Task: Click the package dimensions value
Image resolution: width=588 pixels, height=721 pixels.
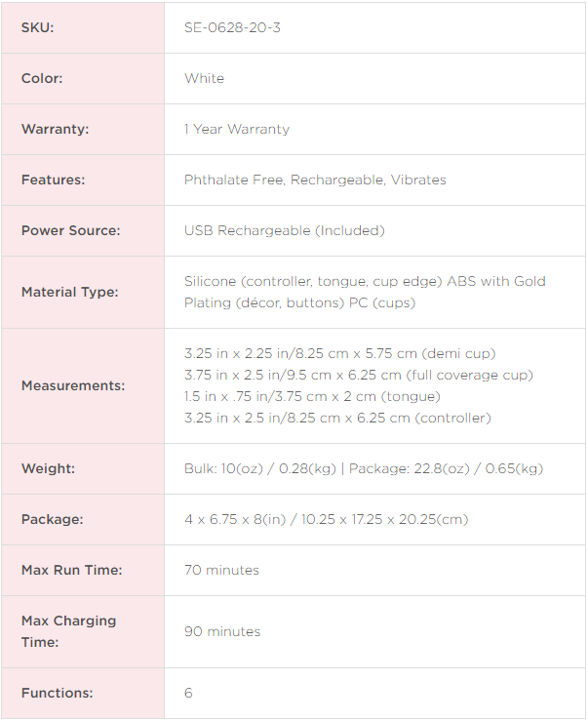Action: point(326,519)
